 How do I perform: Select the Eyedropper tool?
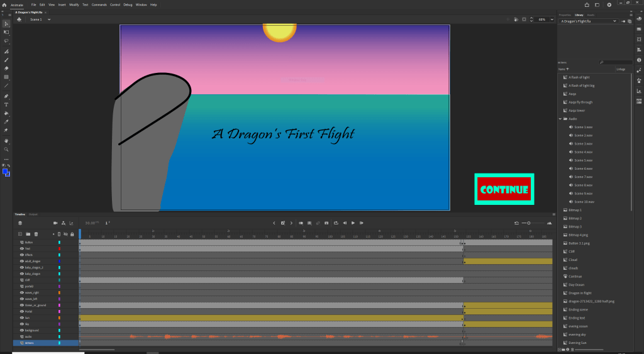6,122
